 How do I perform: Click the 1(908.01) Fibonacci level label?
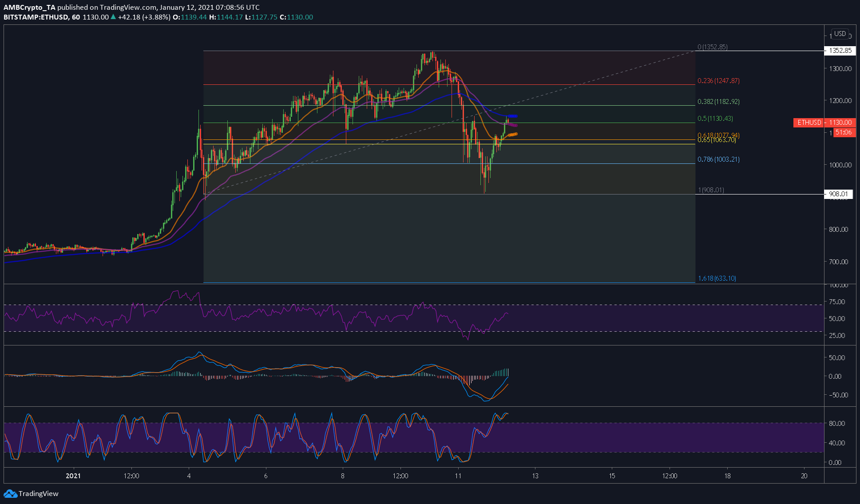click(711, 190)
